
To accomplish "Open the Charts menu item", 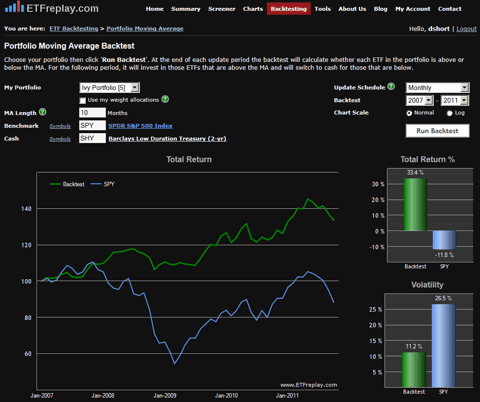I will point(253,9).
